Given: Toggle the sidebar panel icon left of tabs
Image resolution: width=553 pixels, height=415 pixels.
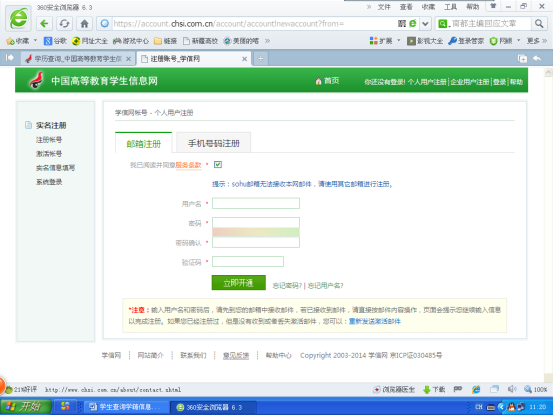Looking at the screenshot, I should click(x=10, y=57).
